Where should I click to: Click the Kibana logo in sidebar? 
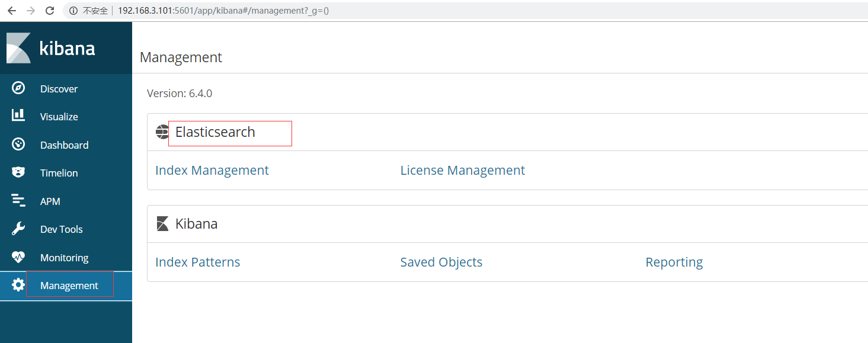click(50, 48)
